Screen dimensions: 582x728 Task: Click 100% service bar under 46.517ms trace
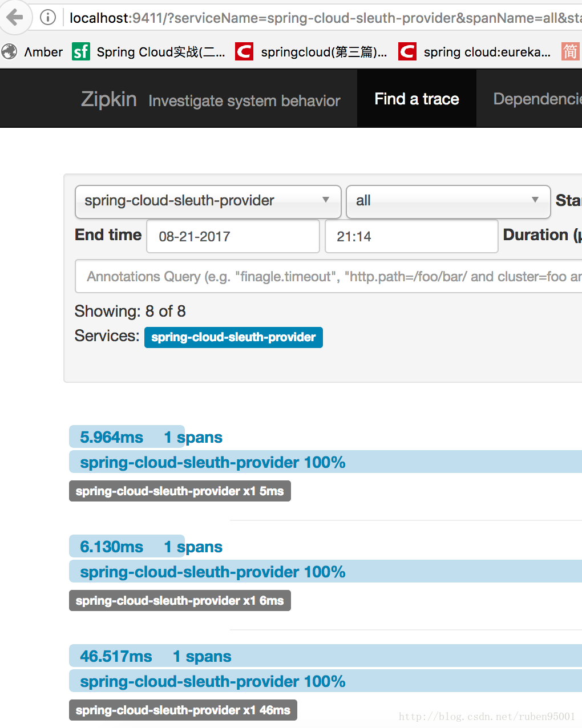[325, 681]
